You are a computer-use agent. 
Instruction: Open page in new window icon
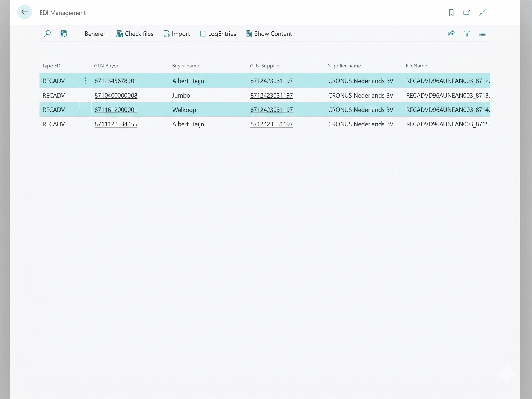point(467,12)
